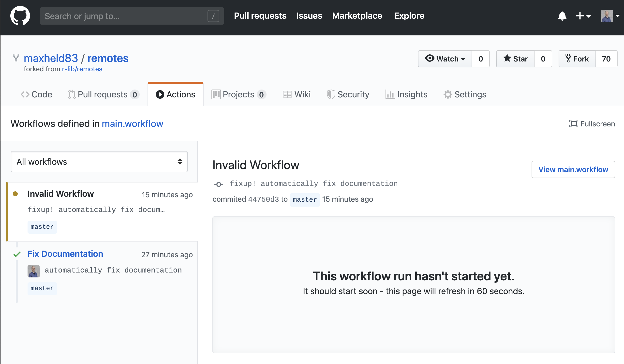The height and width of the screenshot is (364, 624).
Task: Switch to the Code tab
Action: (x=36, y=94)
